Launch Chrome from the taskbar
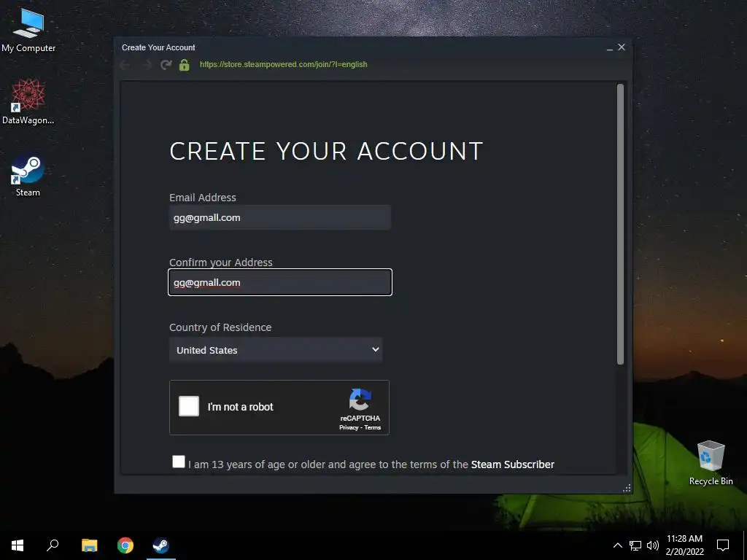The width and height of the screenshot is (747, 560). pos(125,545)
